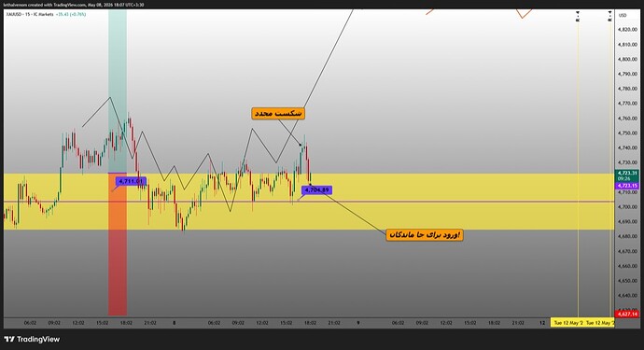Screen dimensions: 644x350
Task: Click the first 'Tue 12 May' yellow date label
Action: coord(567,323)
